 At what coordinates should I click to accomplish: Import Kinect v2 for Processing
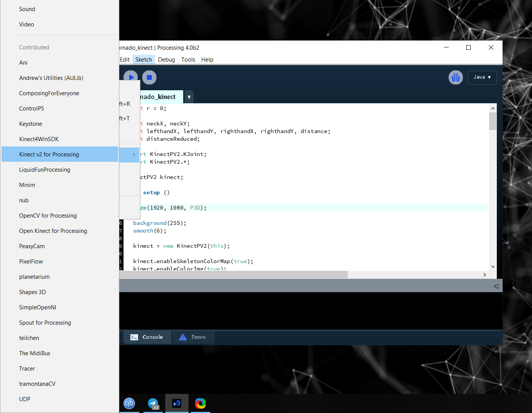60,154
